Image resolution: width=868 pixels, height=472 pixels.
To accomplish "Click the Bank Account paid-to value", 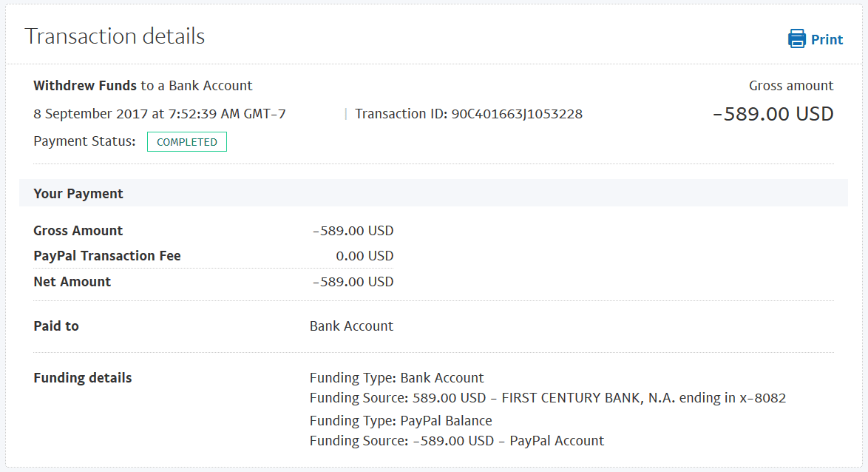I will pos(351,326).
